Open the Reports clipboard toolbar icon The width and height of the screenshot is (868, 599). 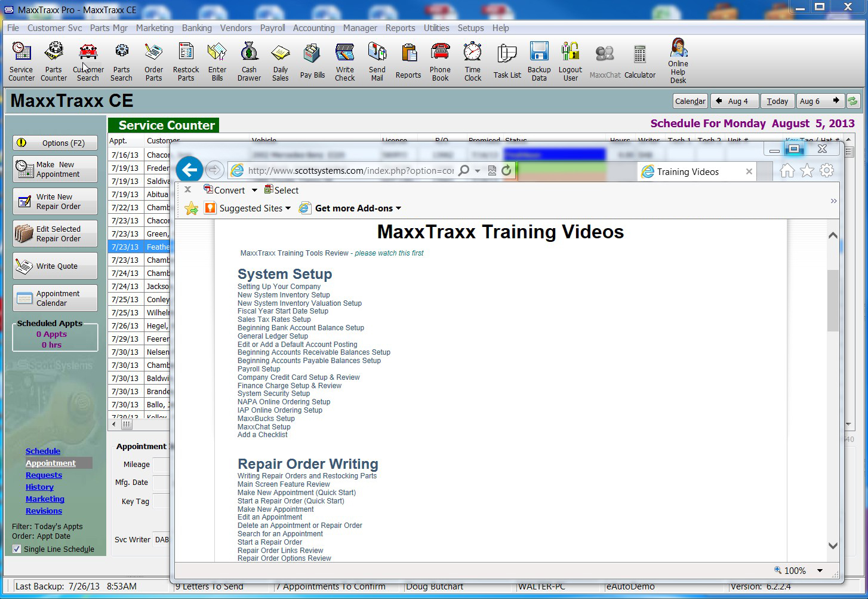click(x=408, y=61)
